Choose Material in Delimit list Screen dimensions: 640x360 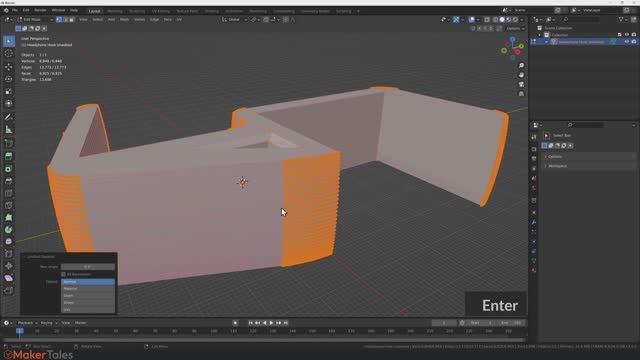point(88,289)
